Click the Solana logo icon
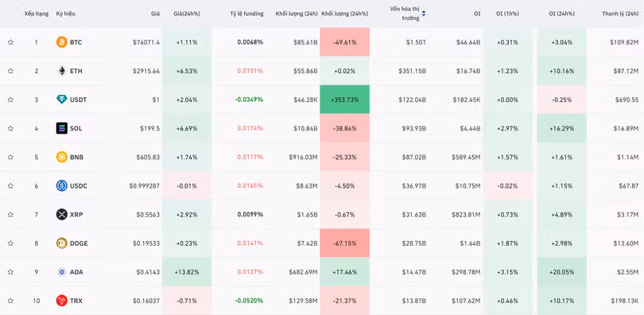The width and height of the screenshot is (644, 315). pyautogui.click(x=61, y=128)
